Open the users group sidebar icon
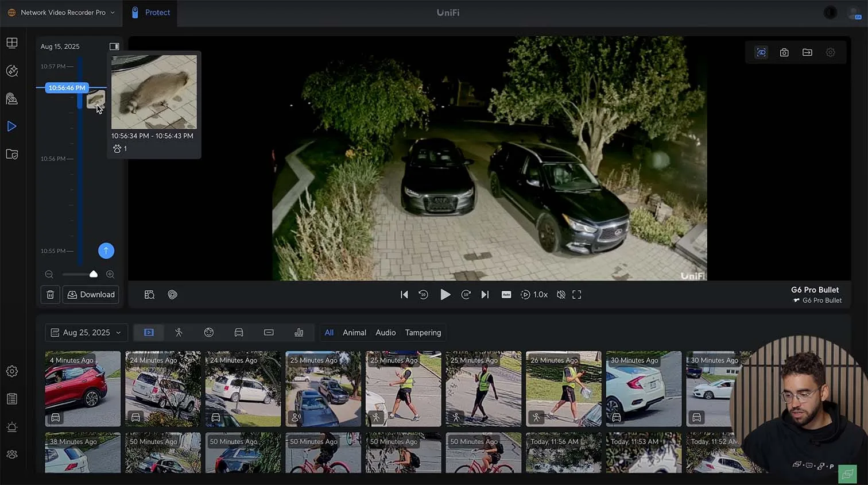868x485 pixels. coord(12,455)
